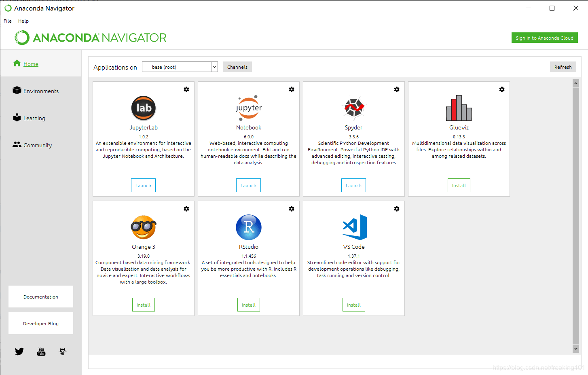Install VS Code
The width and height of the screenshot is (588, 375).
pos(354,305)
